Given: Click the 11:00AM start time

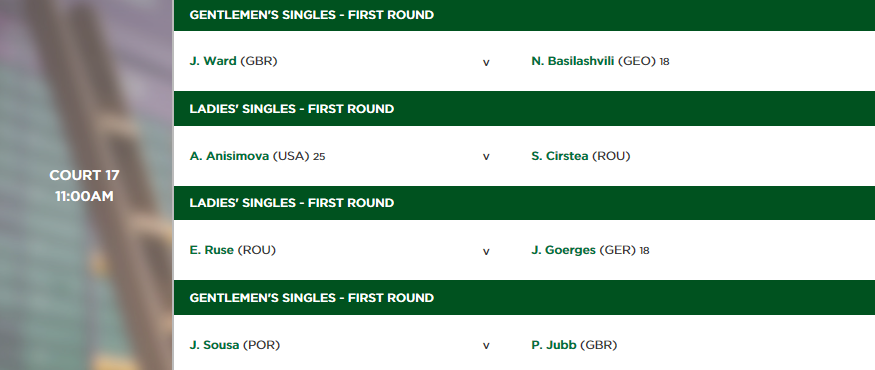Looking at the screenshot, I should [84, 196].
